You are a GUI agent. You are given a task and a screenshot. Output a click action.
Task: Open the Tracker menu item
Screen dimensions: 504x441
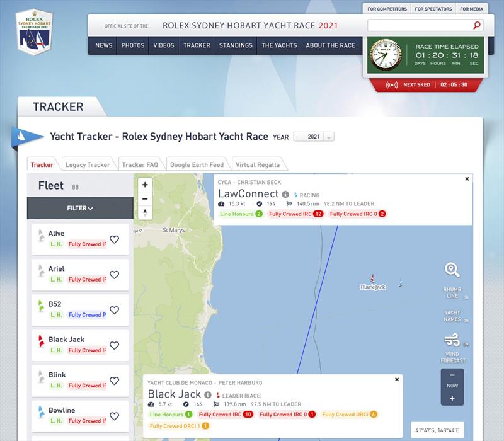[x=197, y=45]
